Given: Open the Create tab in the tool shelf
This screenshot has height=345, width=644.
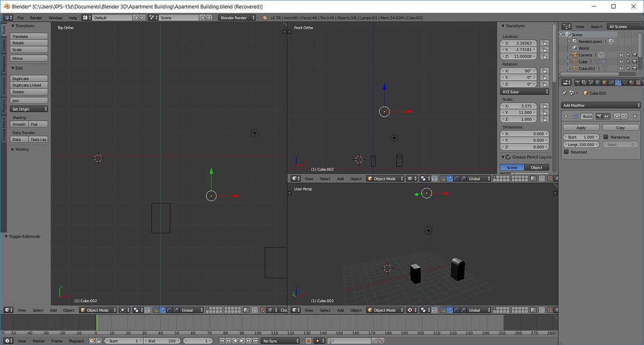Looking at the screenshot, I should [4, 45].
